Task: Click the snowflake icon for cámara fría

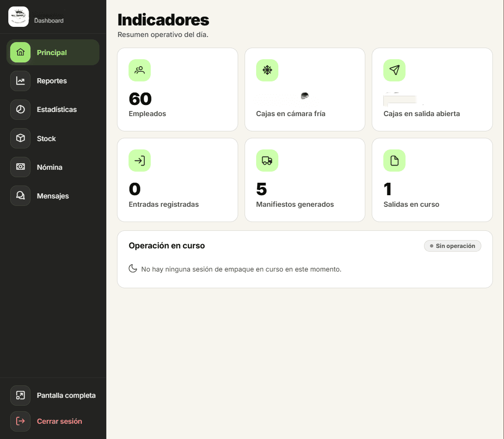Action: [267, 70]
